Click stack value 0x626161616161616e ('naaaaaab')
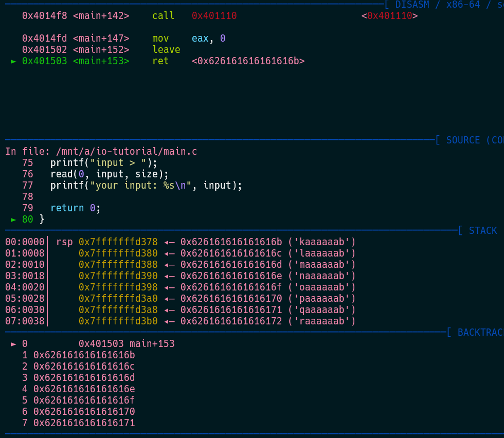 click(268, 276)
